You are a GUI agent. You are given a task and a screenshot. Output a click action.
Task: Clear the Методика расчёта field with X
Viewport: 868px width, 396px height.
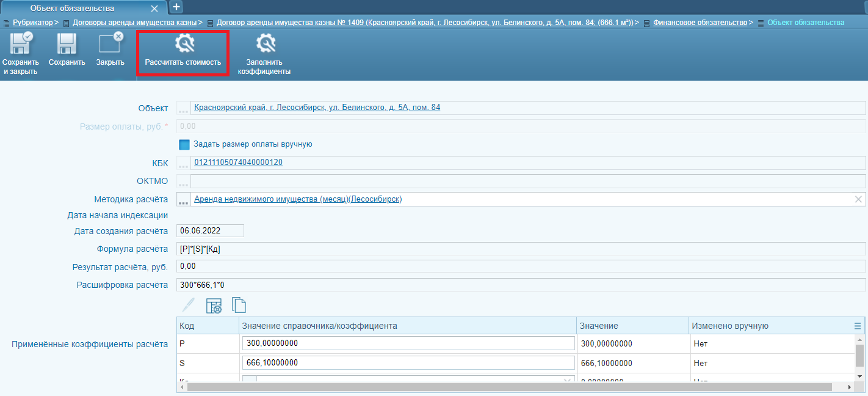click(858, 199)
